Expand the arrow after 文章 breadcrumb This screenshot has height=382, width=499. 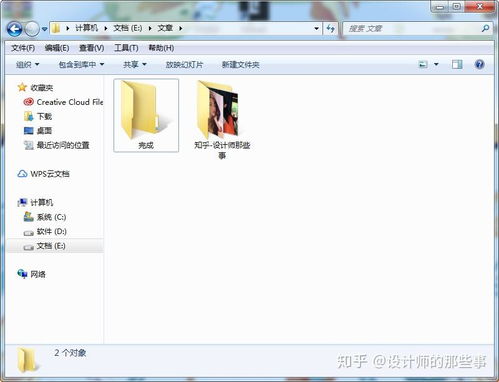[x=181, y=28]
